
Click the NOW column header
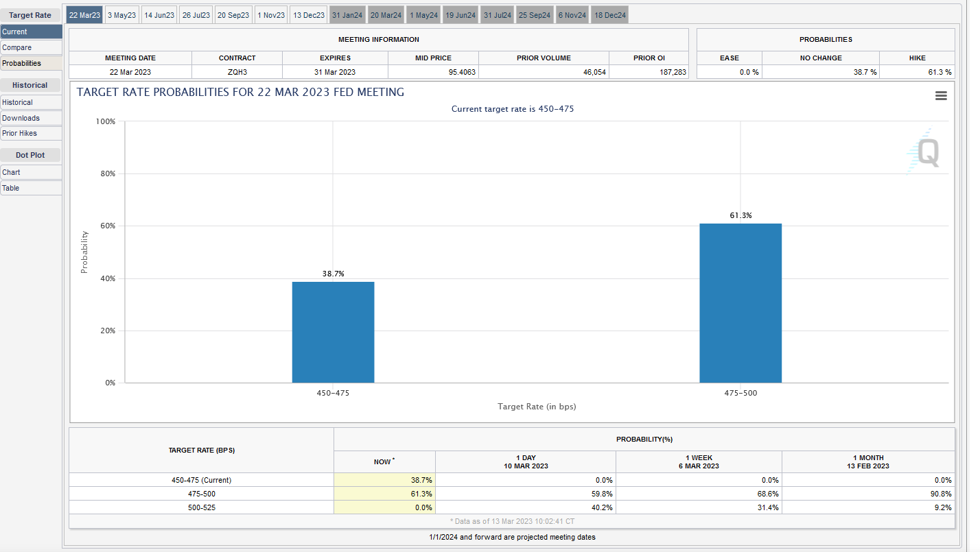[384, 461]
